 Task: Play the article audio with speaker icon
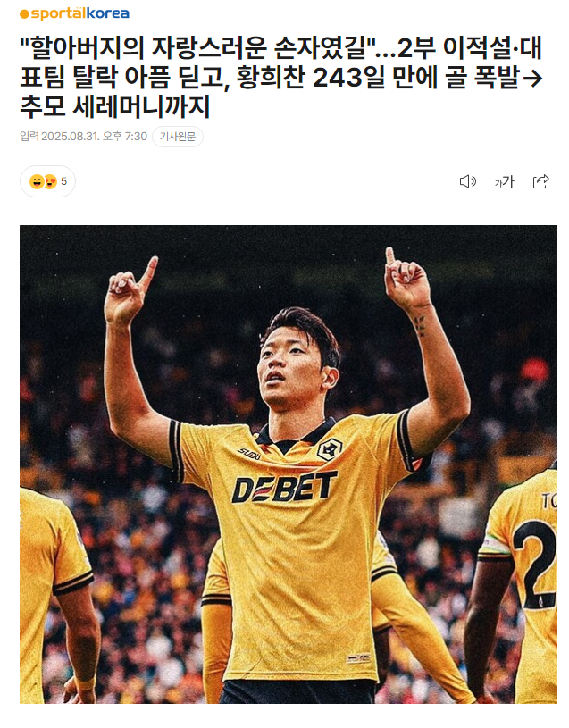point(467,181)
